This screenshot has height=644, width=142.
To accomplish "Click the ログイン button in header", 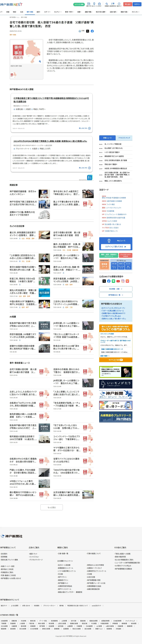I will [137, 4].
